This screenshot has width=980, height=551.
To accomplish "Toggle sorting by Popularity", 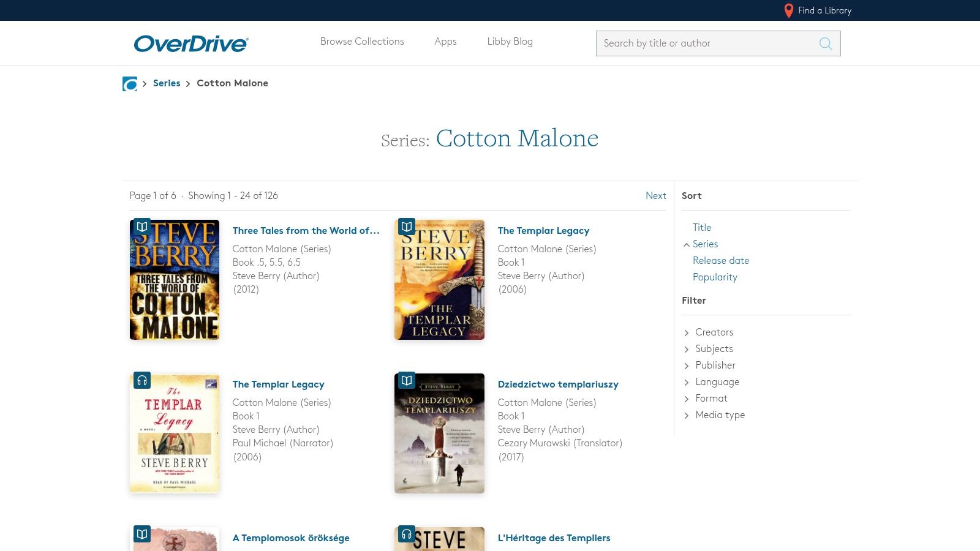I will pyautogui.click(x=715, y=277).
